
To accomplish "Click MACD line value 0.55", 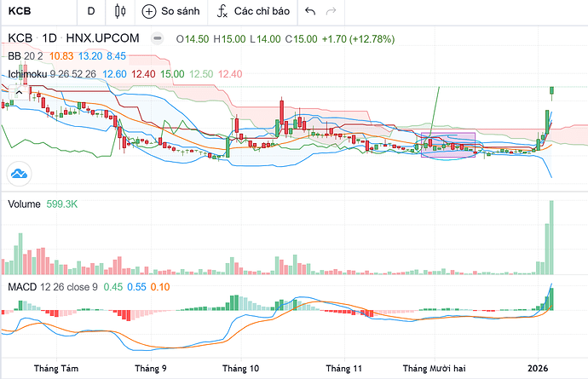I will tap(136, 287).
